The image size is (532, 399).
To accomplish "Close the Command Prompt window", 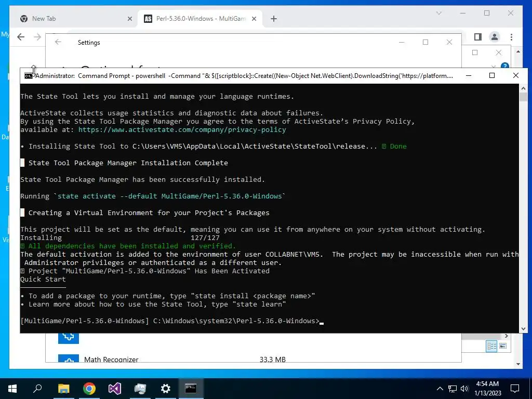I will [x=516, y=75].
